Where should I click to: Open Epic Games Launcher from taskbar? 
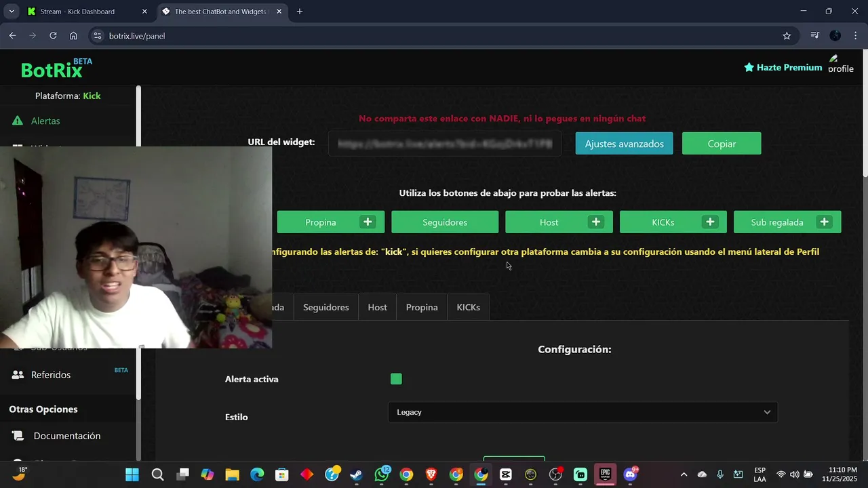coord(606,474)
